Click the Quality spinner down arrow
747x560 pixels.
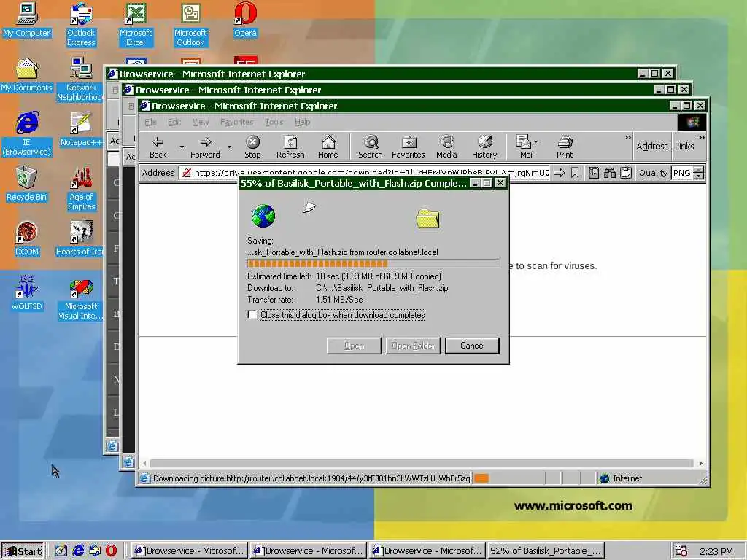click(x=698, y=176)
